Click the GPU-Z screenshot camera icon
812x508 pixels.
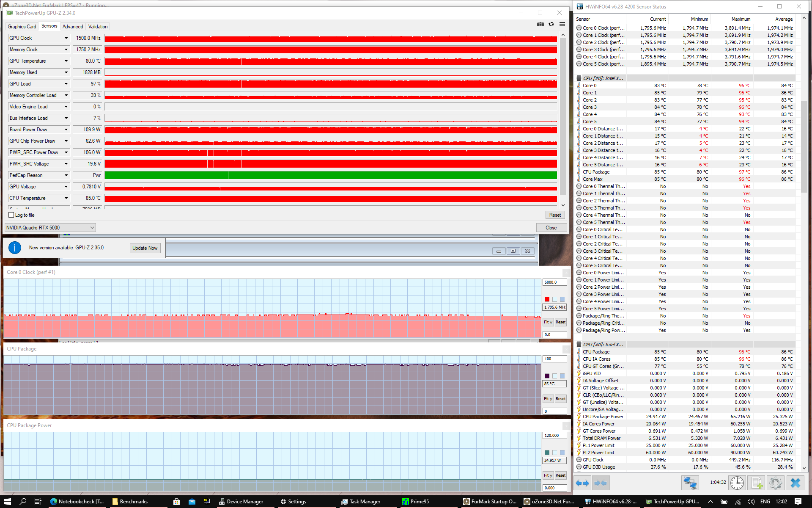540,25
